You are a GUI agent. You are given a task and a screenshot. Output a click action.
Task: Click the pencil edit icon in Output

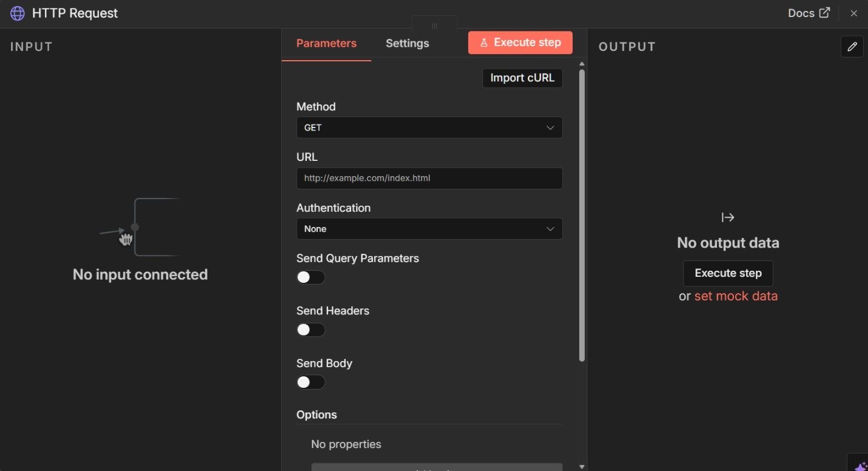point(852,47)
